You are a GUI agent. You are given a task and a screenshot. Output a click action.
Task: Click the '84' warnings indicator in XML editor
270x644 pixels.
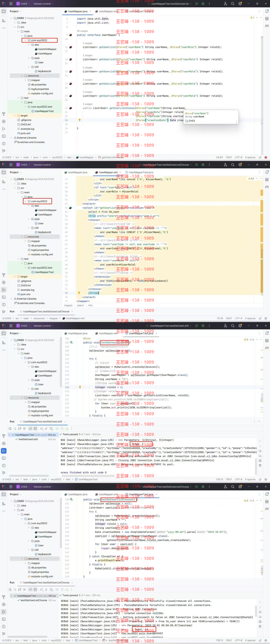(x=251, y=179)
